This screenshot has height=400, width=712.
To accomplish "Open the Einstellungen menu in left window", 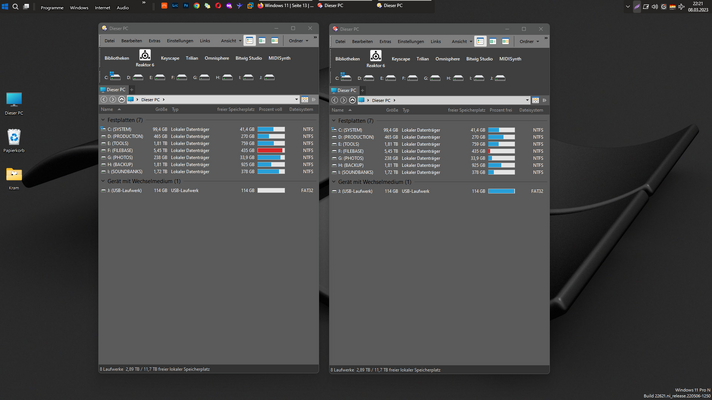I will [x=180, y=41].
